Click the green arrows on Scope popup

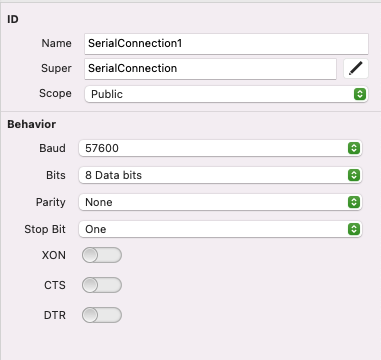click(360, 94)
